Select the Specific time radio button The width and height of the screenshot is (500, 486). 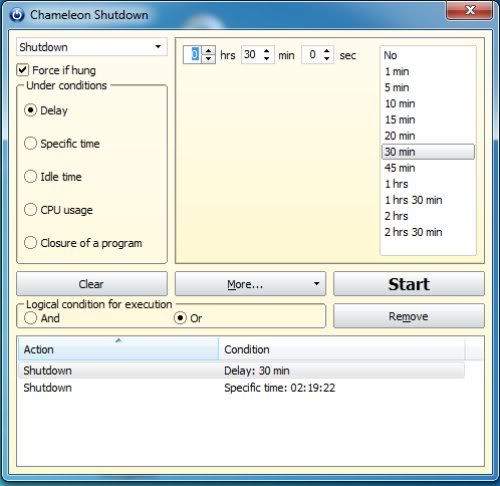(30, 143)
